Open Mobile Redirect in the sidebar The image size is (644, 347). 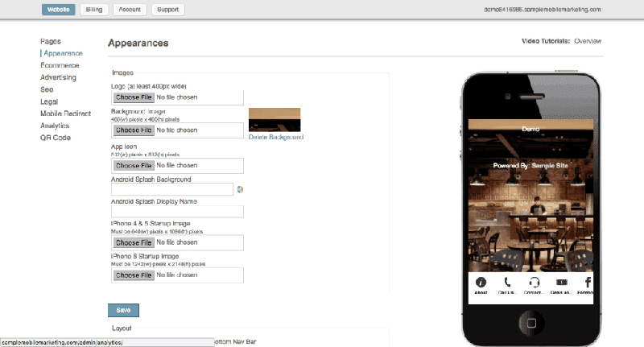click(x=65, y=114)
